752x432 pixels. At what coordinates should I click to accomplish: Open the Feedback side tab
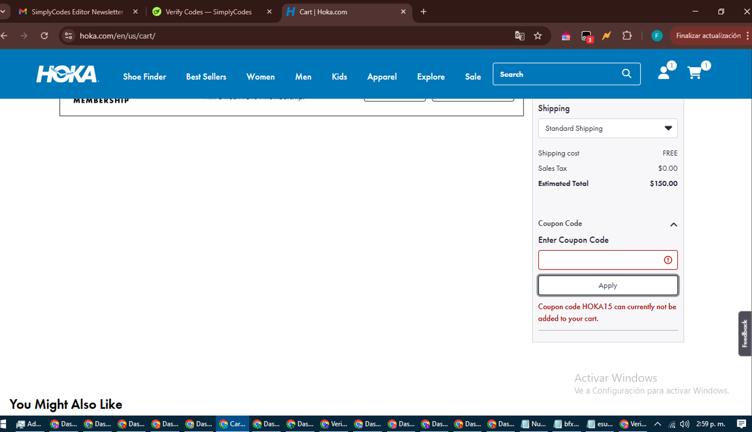click(x=745, y=334)
